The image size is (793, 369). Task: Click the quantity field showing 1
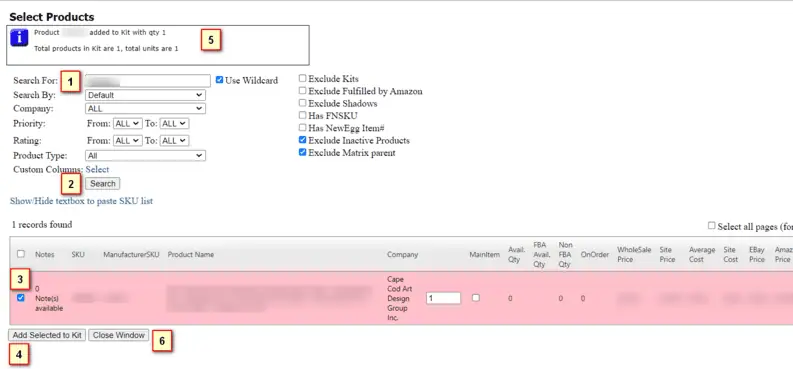(443, 298)
